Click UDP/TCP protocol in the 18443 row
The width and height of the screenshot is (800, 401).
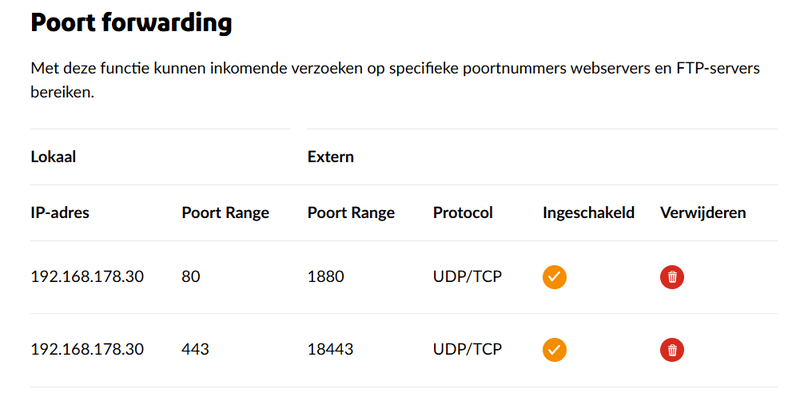tap(467, 350)
